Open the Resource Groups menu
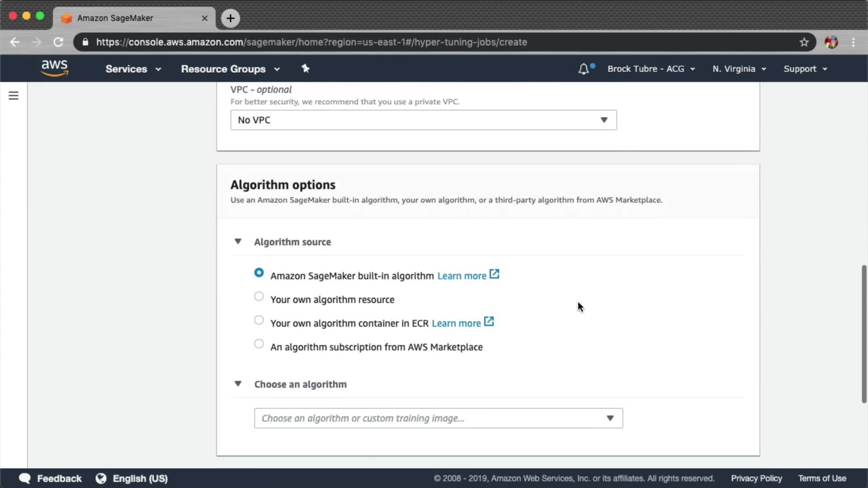 pos(230,69)
